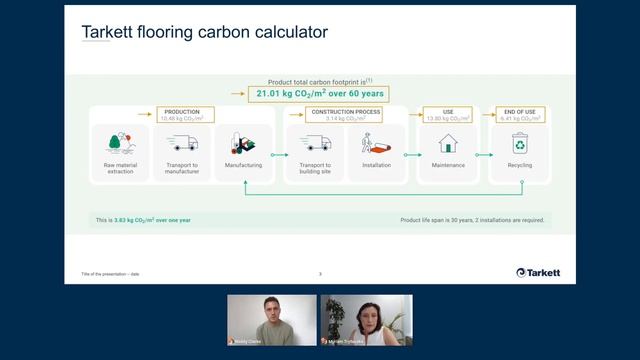
Task: Select the USE stage label box
Action: click(448, 115)
